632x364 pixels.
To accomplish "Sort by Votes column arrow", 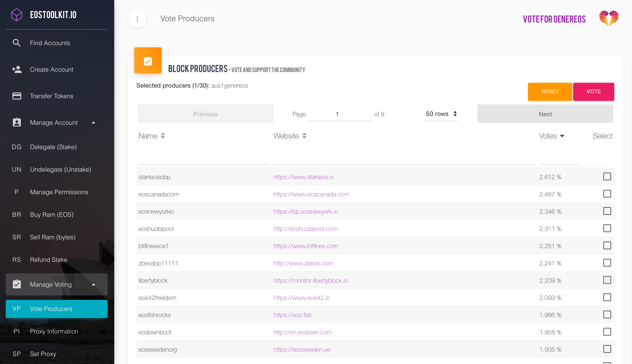I will coord(562,136).
